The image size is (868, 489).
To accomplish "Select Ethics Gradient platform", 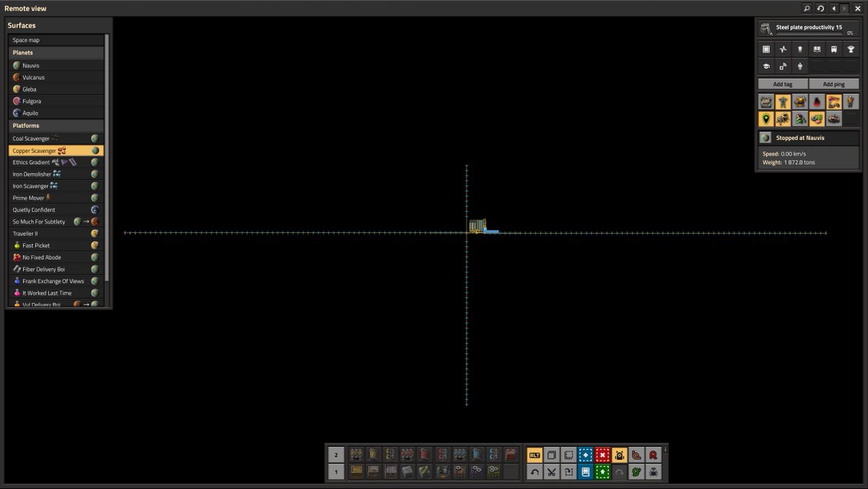I will [x=56, y=162].
